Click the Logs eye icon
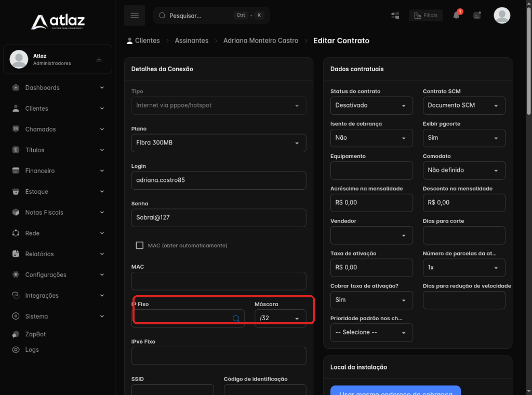This screenshot has width=532, height=395. pyautogui.click(x=16, y=350)
